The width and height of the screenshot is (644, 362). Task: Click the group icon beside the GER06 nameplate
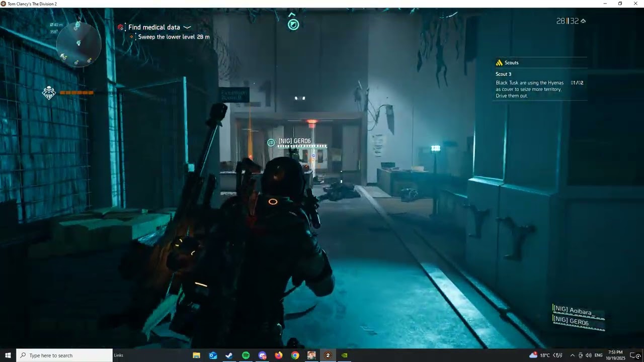[x=271, y=142]
